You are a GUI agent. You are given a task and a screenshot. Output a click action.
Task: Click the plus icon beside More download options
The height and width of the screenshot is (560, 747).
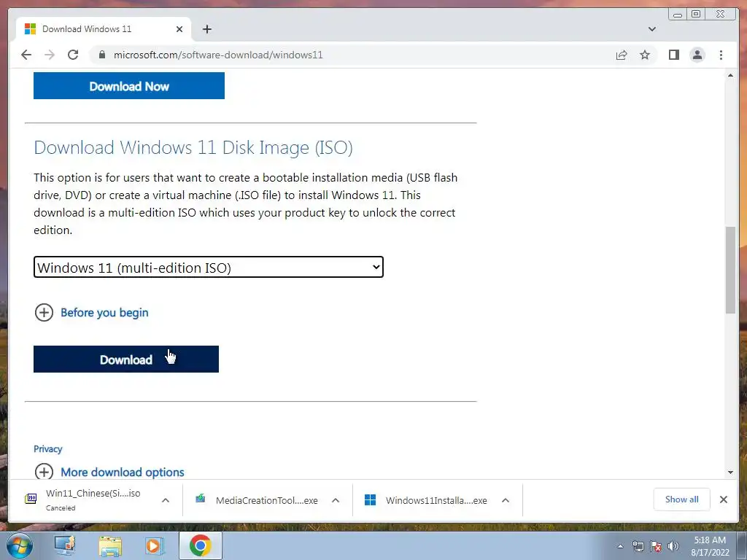[x=44, y=472]
